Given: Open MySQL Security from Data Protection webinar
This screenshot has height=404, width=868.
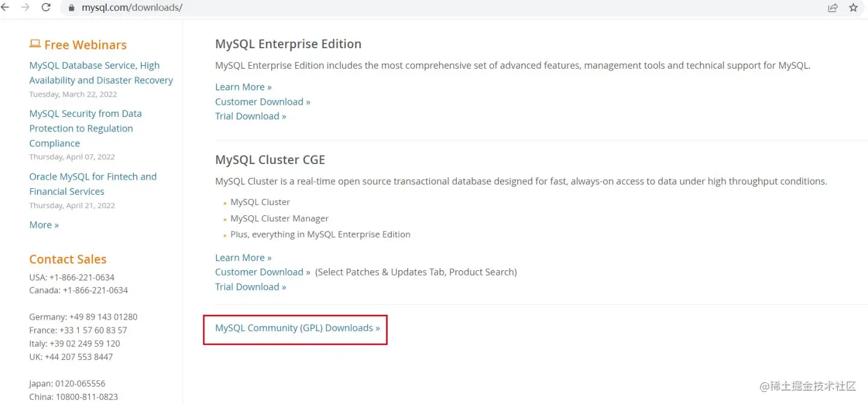Looking at the screenshot, I should coord(85,128).
